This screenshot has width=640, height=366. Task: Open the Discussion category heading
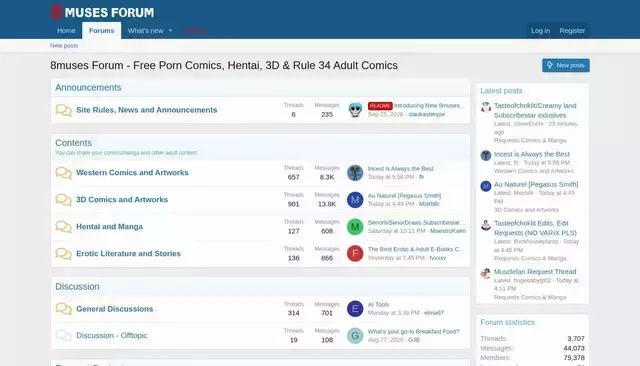(77, 286)
